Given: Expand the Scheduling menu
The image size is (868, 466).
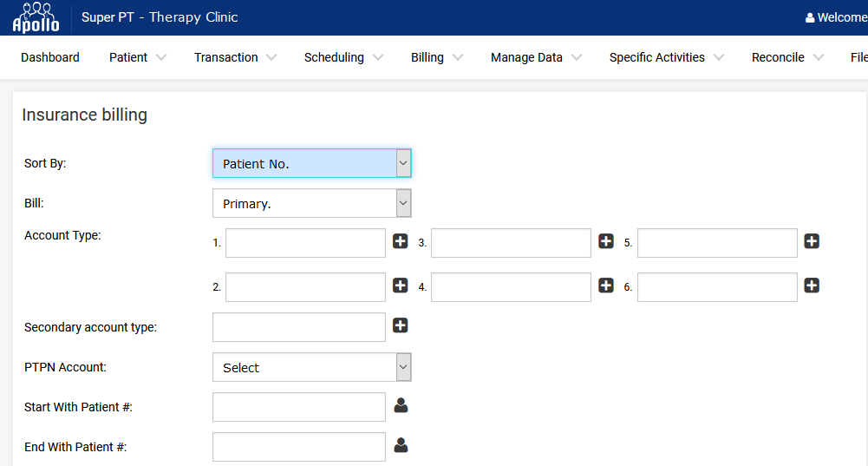Looking at the screenshot, I should click(x=343, y=57).
